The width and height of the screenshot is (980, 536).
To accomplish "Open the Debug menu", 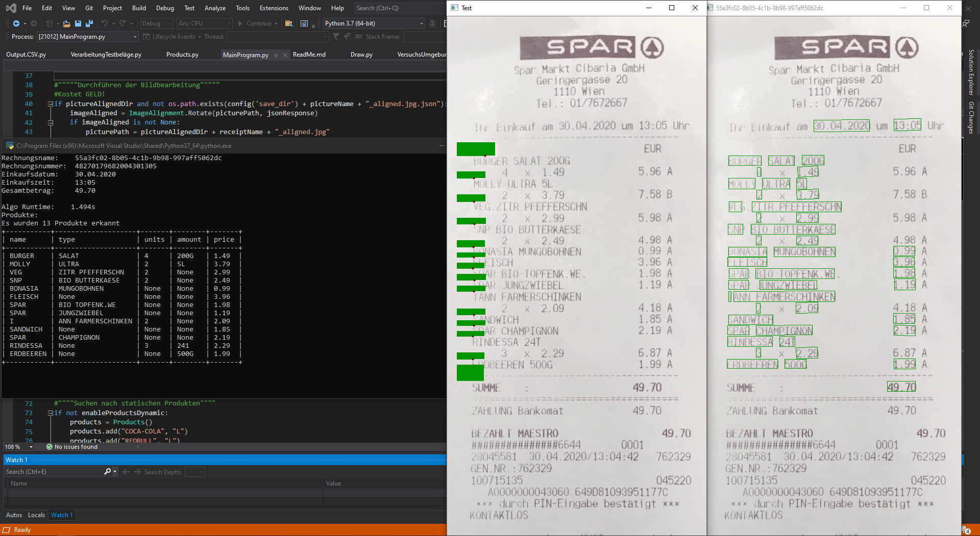I will [x=165, y=8].
